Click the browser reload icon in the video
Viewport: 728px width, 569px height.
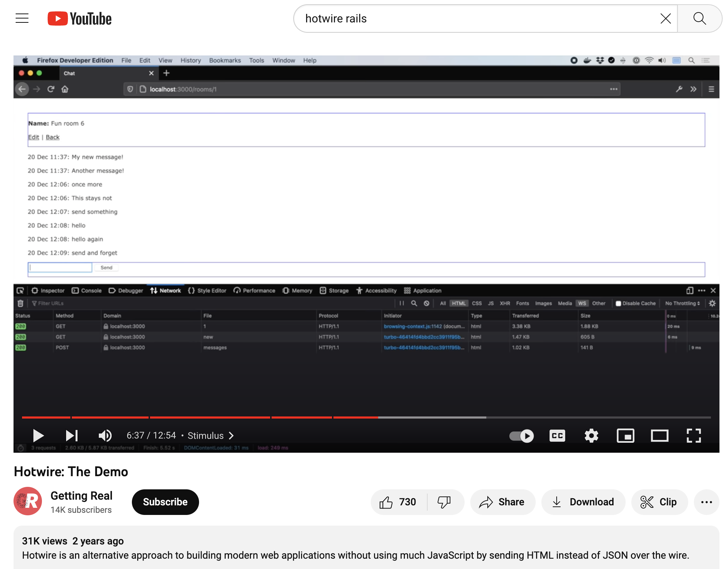point(50,89)
